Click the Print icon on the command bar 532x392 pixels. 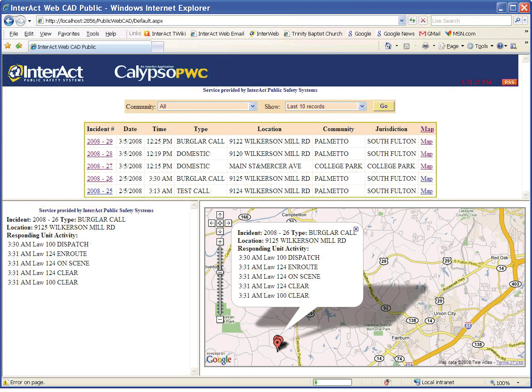pos(426,46)
